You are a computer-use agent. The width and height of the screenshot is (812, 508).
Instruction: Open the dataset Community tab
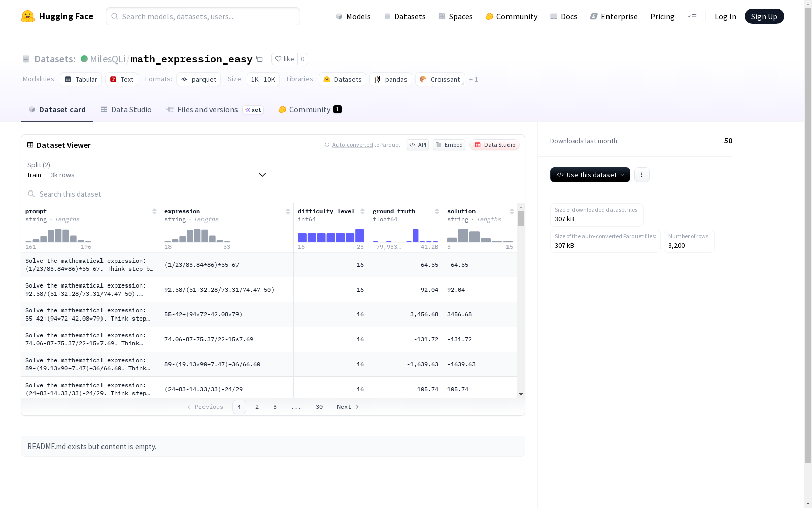point(310,109)
